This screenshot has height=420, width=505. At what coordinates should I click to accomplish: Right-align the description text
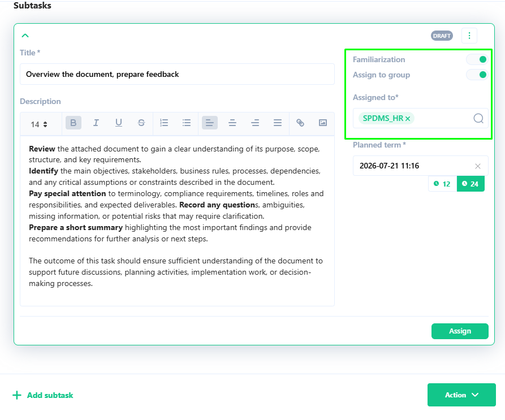pyautogui.click(x=255, y=123)
